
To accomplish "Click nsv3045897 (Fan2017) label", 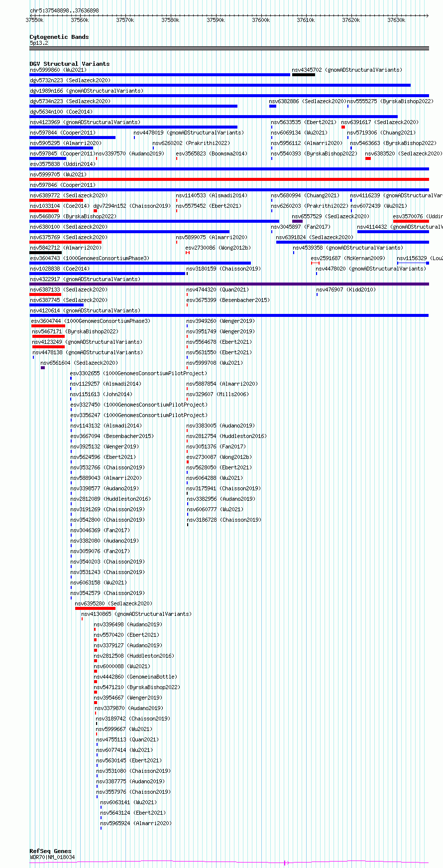I will click(x=301, y=227).
